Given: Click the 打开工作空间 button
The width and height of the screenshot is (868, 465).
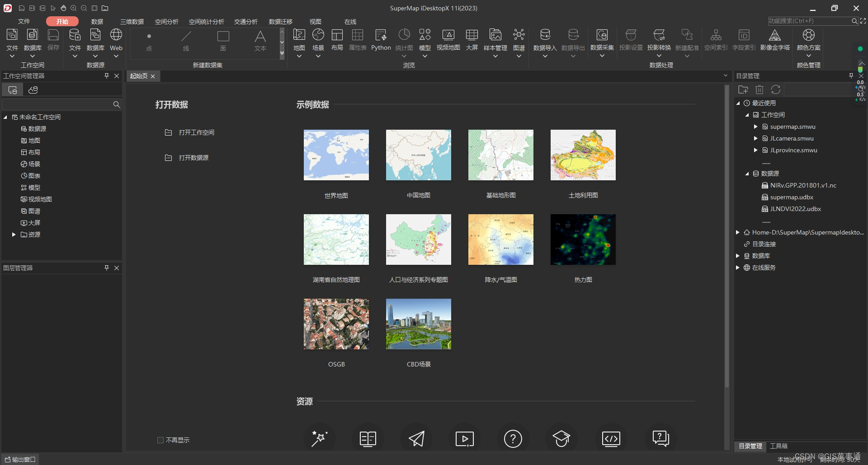Looking at the screenshot, I should (196, 132).
